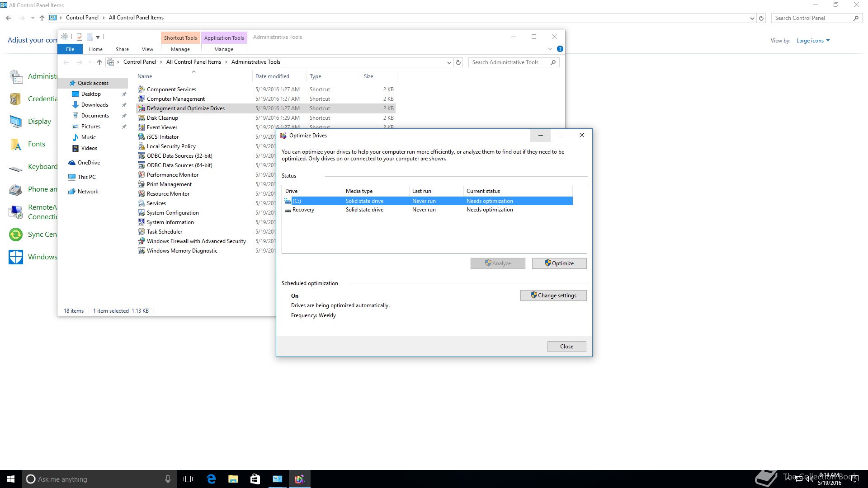Click the Change settings button
This screenshot has width=868, height=488.
[553, 296]
